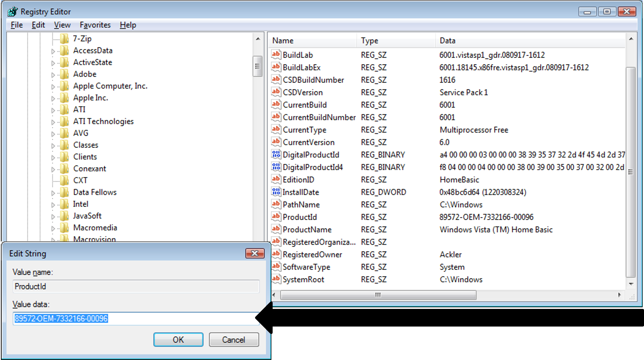Viewport: 644px width, 360px height.
Task: Sort values by the Type column header
Action: [x=396, y=40]
